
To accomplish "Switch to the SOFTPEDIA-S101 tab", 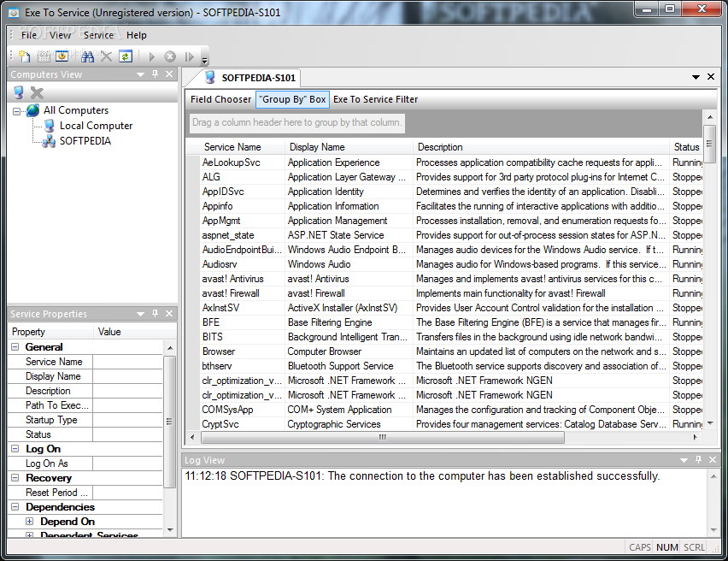I will tap(250, 78).
